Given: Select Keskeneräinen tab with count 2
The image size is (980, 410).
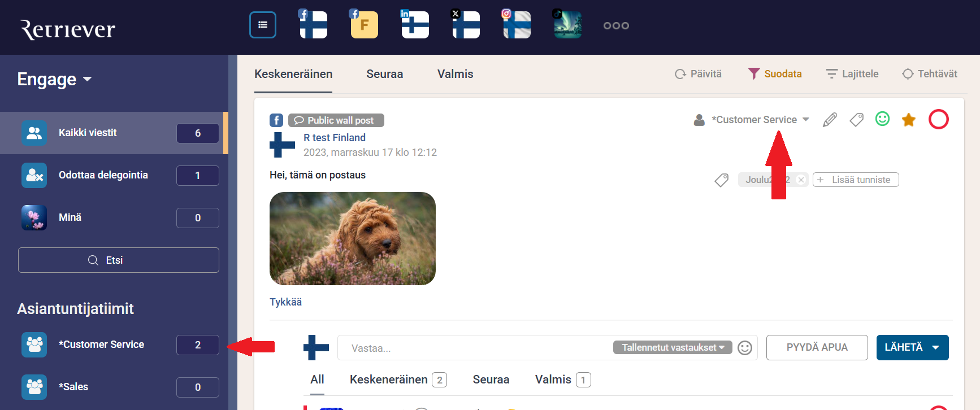Looking at the screenshot, I should tap(398, 380).
